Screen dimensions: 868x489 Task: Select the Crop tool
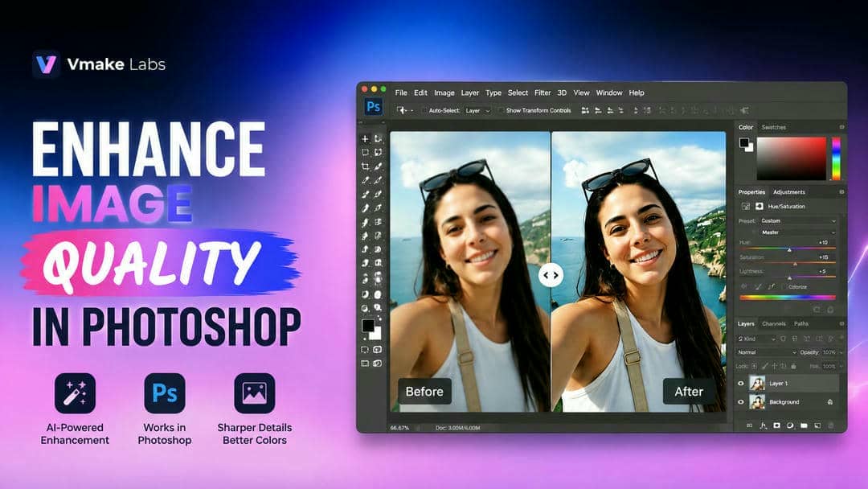pos(365,166)
